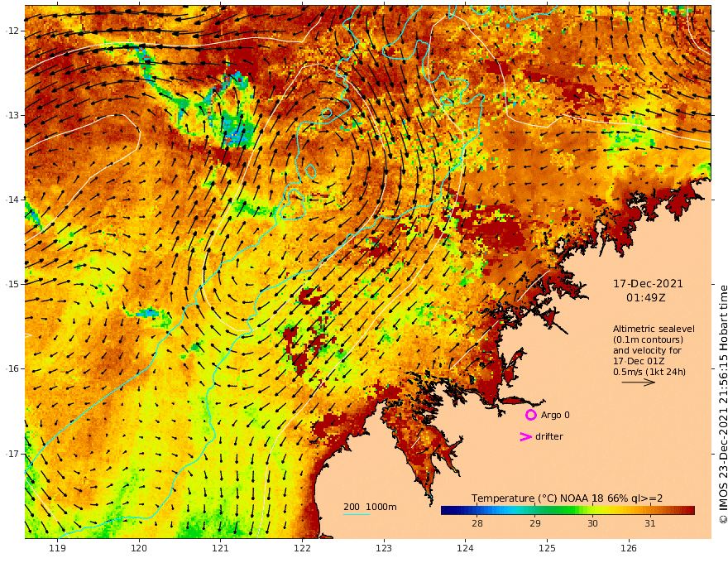
Task: Click the temperature colorbar title text
Action: [567, 498]
